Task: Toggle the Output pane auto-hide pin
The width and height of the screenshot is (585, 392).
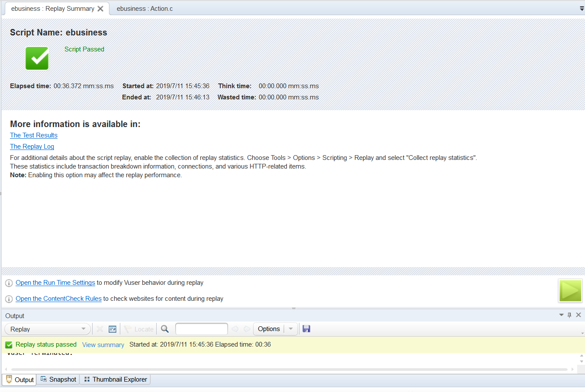Action: (569, 315)
